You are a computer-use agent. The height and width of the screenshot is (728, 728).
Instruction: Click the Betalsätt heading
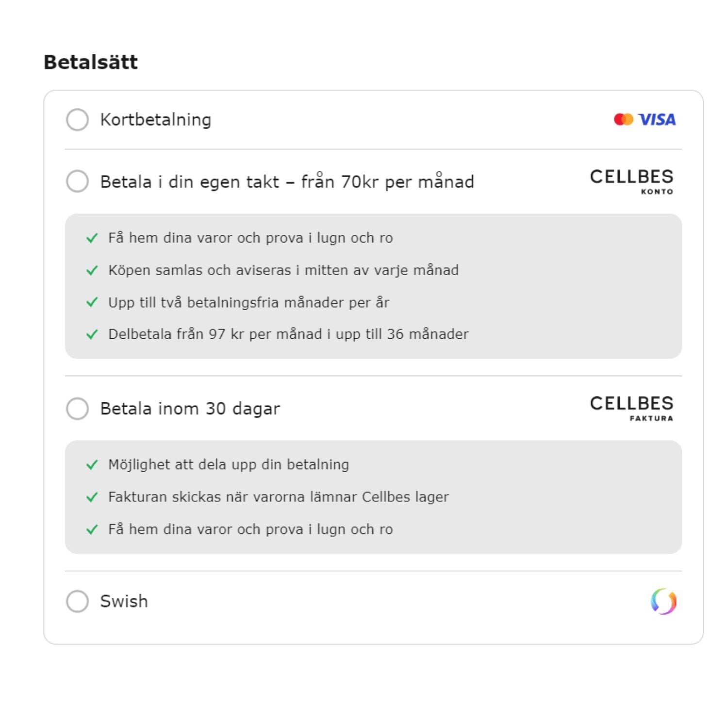91,62
